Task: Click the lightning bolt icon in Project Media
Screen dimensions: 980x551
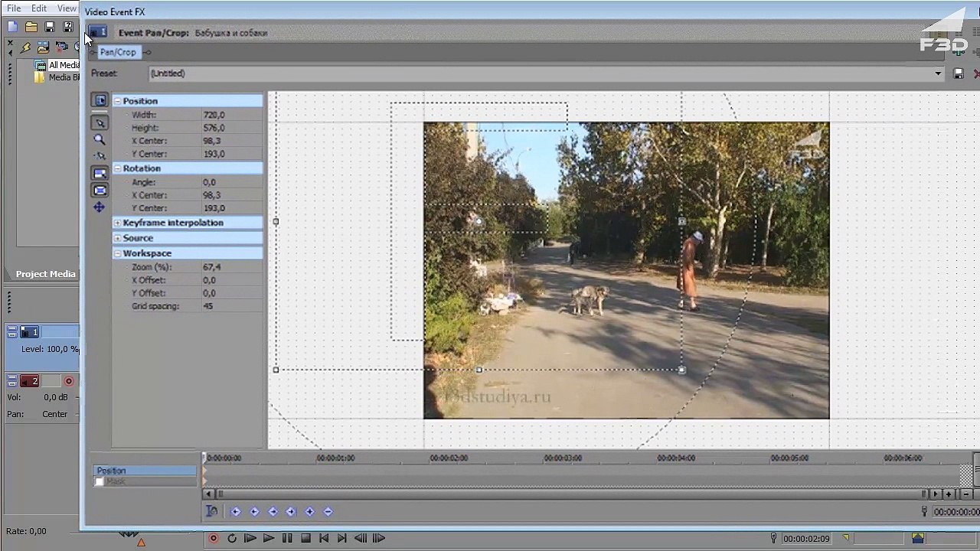Action: (25, 47)
